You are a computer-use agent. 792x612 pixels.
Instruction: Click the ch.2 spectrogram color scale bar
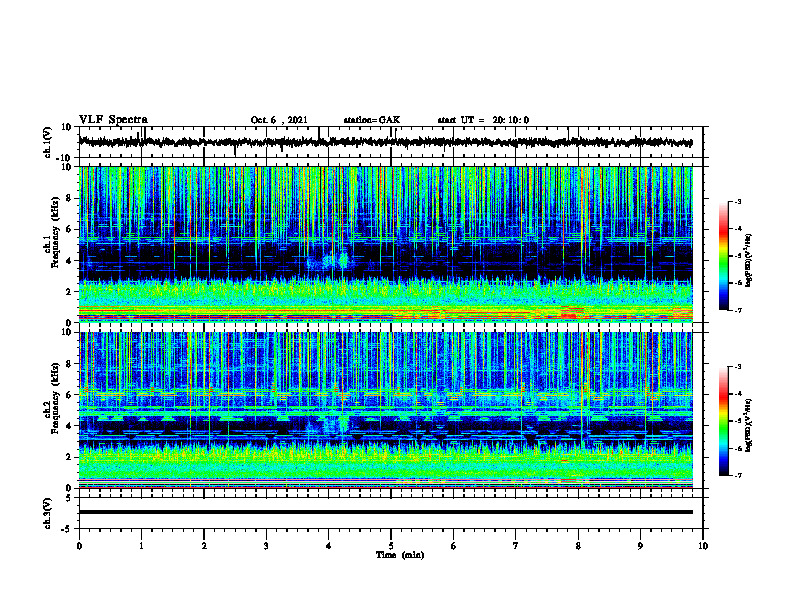coord(723,421)
